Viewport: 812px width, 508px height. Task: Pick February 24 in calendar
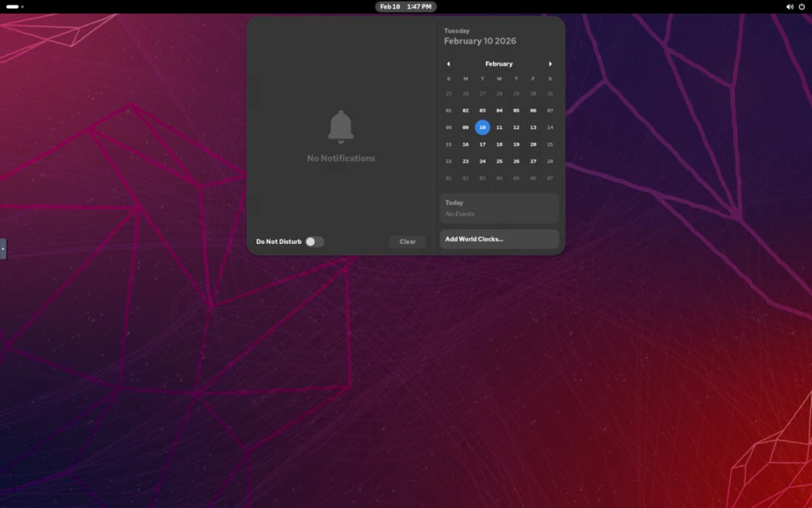[x=482, y=161]
